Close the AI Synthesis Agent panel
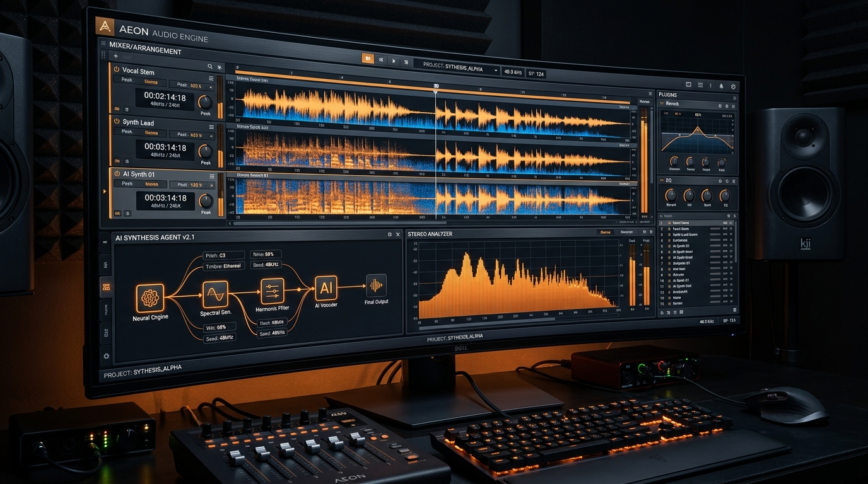This screenshot has width=868, height=484. pos(398,234)
